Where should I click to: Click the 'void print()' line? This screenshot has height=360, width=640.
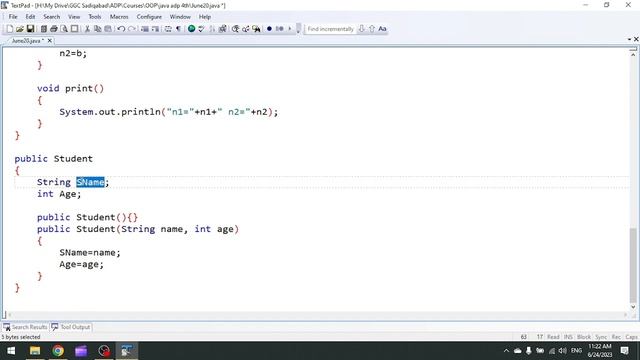tap(71, 88)
